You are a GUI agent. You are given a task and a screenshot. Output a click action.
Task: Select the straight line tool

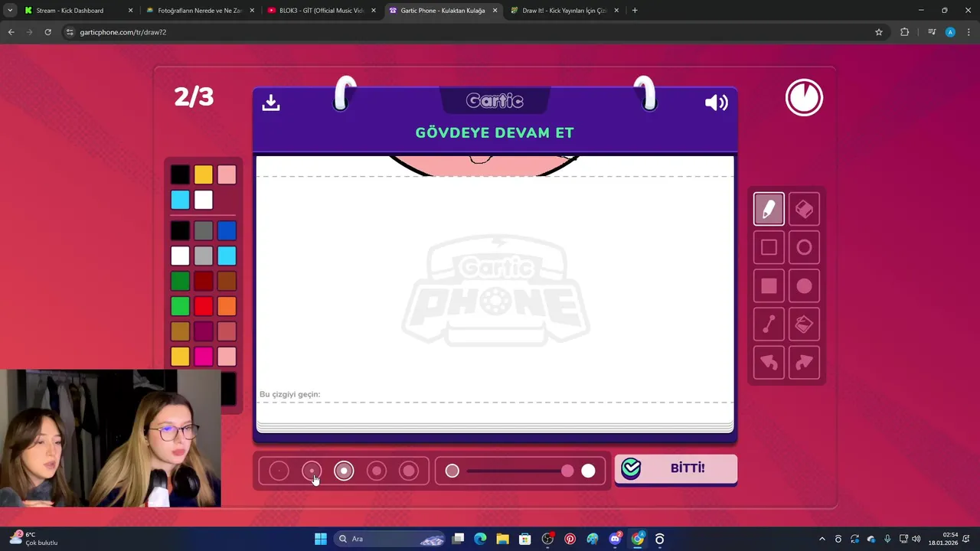click(769, 324)
